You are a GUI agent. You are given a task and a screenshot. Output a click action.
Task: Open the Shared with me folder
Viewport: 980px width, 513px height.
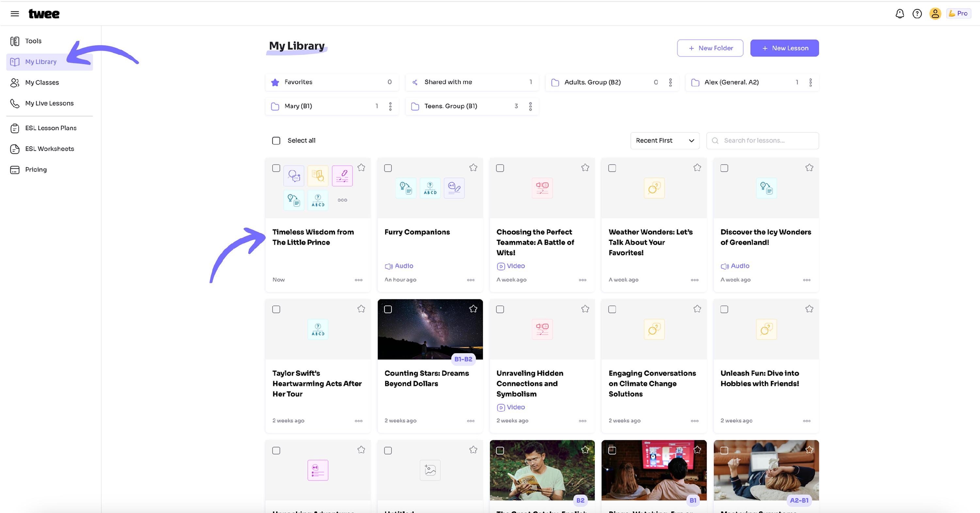(472, 82)
